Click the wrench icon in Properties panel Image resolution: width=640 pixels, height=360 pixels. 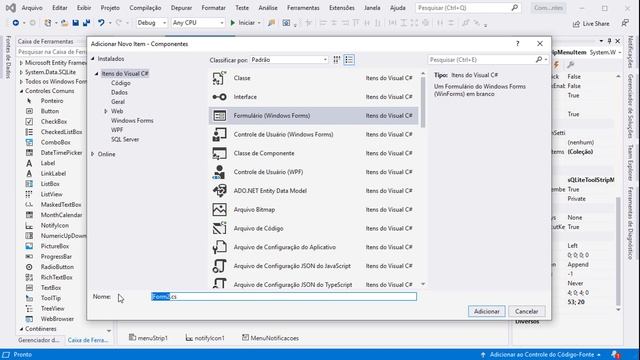(x=571, y=64)
